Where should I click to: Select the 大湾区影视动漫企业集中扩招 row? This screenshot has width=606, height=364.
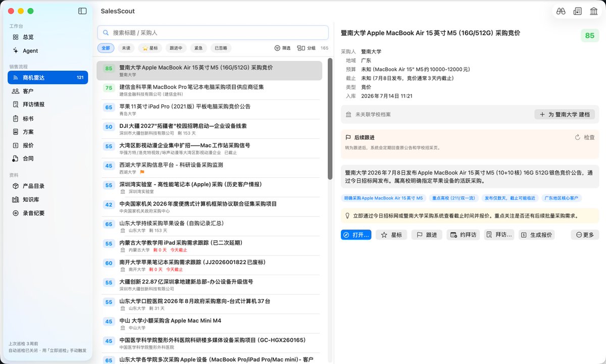209,148
